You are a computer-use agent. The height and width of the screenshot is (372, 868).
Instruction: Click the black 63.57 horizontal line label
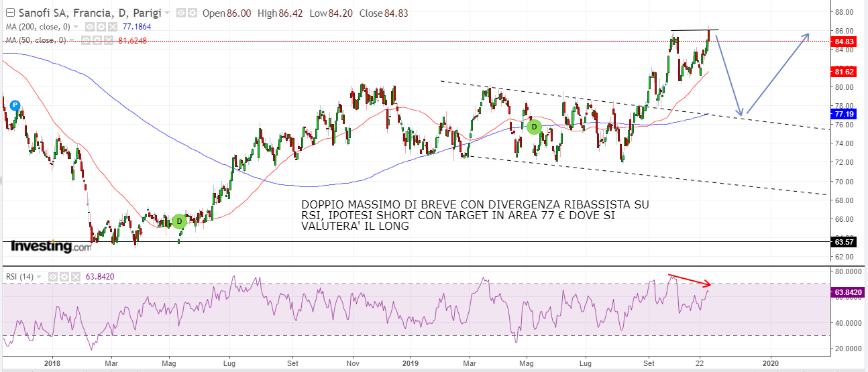(843, 242)
